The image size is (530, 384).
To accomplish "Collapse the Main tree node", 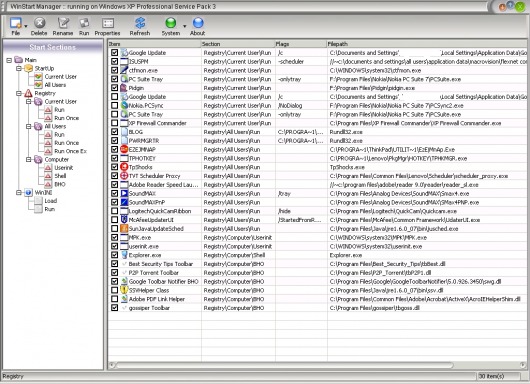I will point(9,60).
